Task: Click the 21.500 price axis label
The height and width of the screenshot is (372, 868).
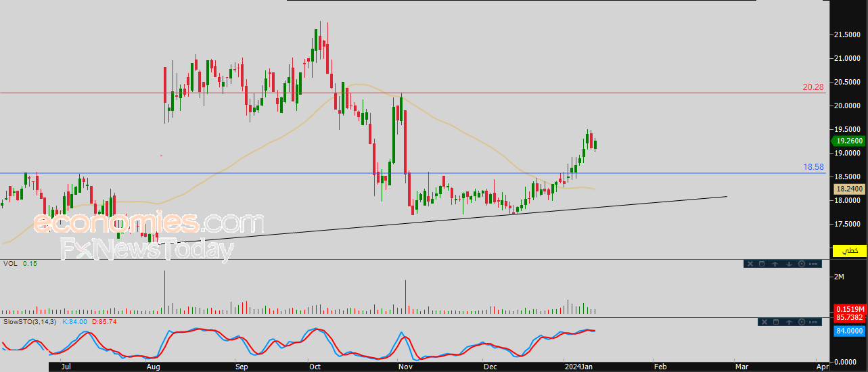Action: coord(847,34)
